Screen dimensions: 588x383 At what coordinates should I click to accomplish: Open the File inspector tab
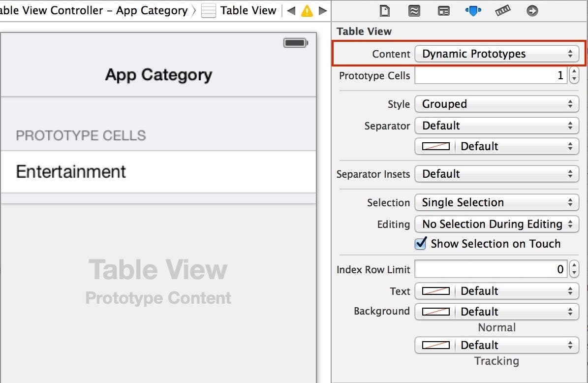[384, 11]
